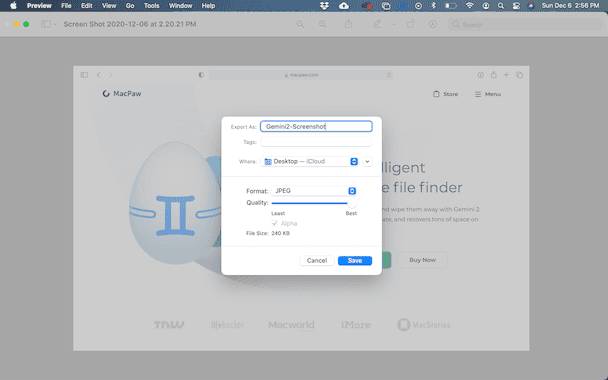Click the Dropbox icon in menu bar

coord(324,5)
